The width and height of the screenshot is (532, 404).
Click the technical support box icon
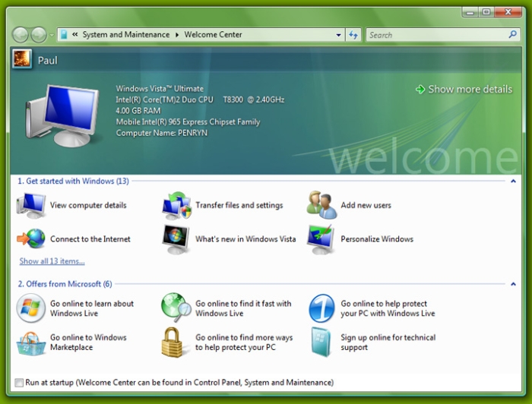321,342
